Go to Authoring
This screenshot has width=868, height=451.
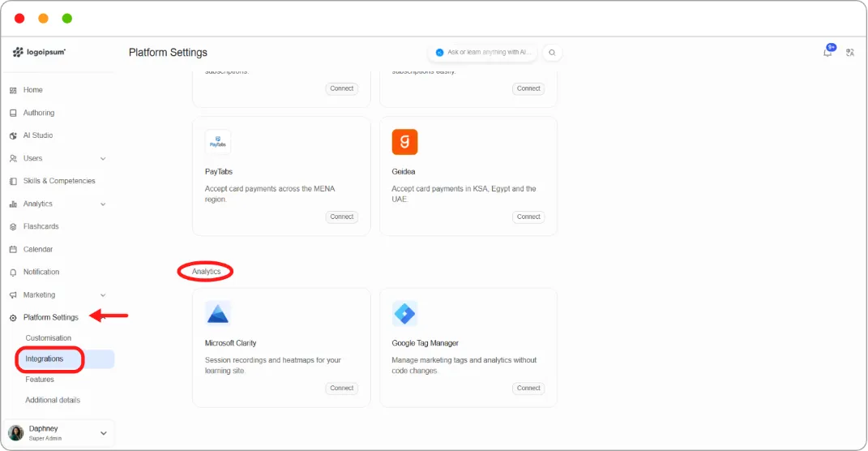pos(39,113)
